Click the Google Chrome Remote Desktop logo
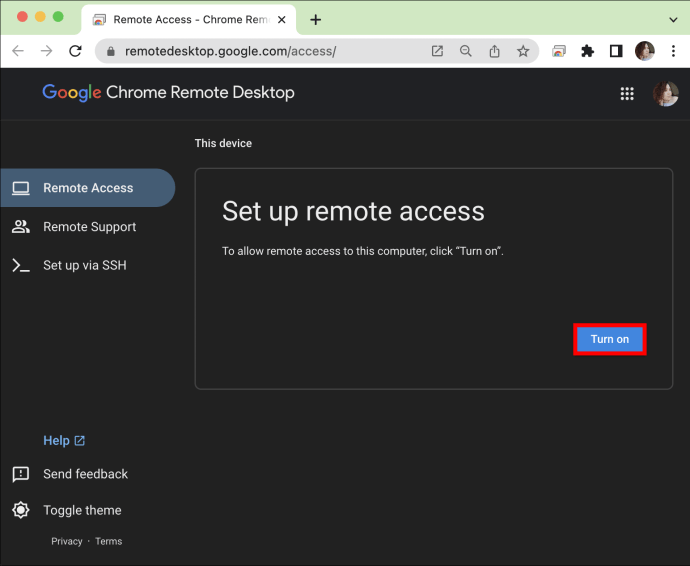Viewport: 690px width, 566px height. click(169, 92)
